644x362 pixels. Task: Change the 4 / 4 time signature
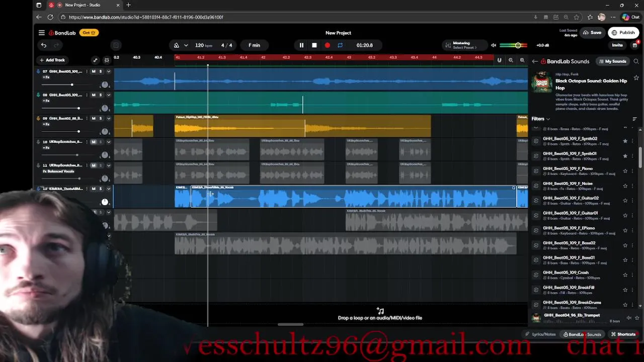227,45
